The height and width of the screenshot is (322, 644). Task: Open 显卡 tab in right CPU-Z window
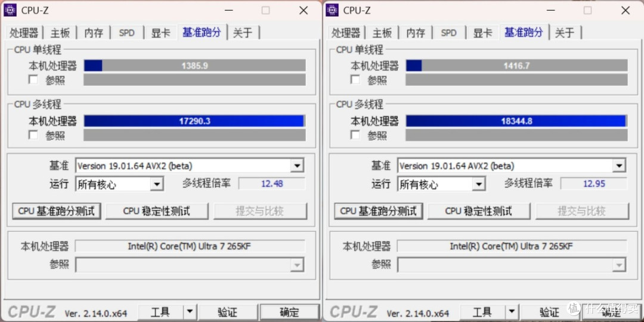click(x=482, y=33)
